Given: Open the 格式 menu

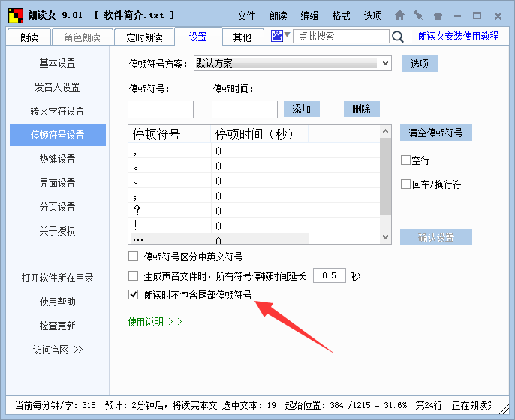Looking at the screenshot, I should click(x=341, y=16).
